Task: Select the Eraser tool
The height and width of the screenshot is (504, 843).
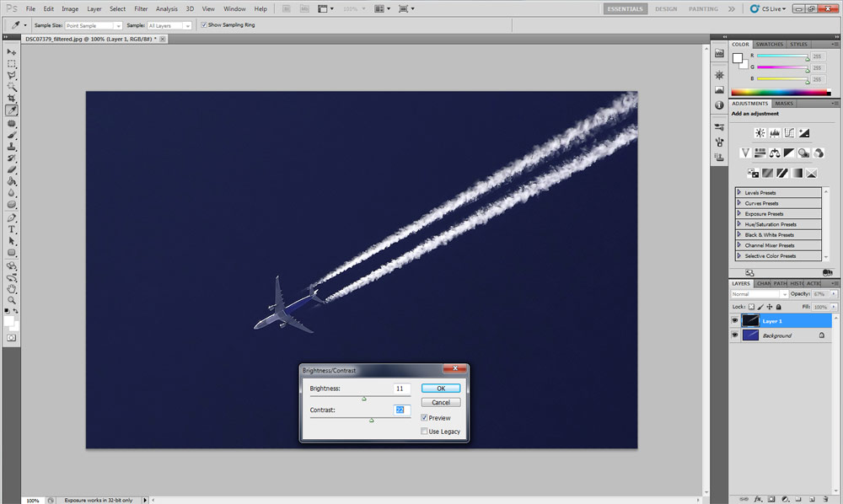Action: (x=11, y=169)
